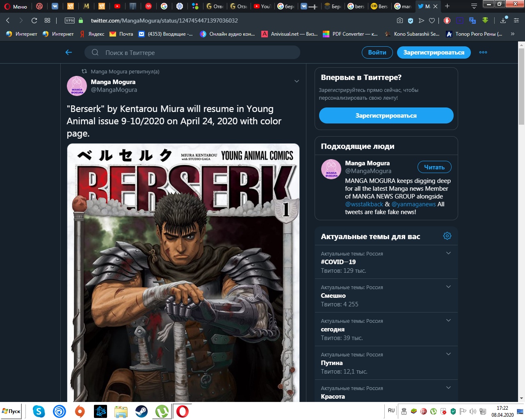
Task: Click the twitter.com URL in the address bar
Action: tap(164, 20)
